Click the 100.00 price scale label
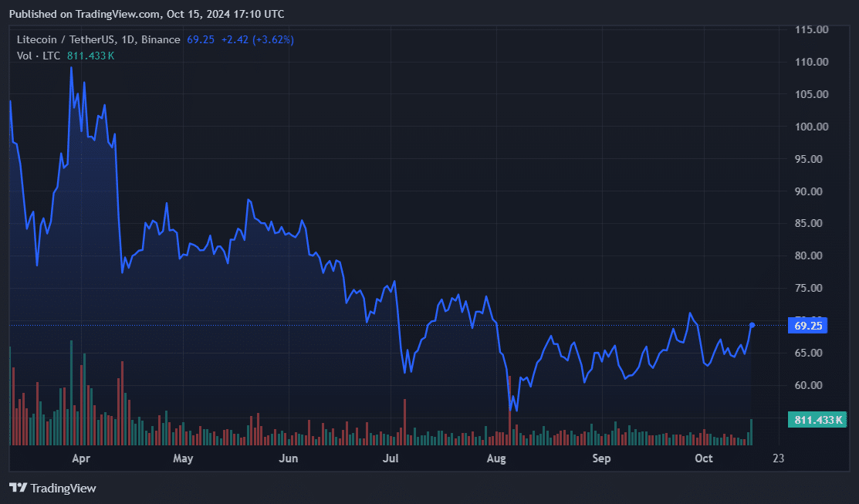Screen dimensions: 859x504 click(x=811, y=127)
